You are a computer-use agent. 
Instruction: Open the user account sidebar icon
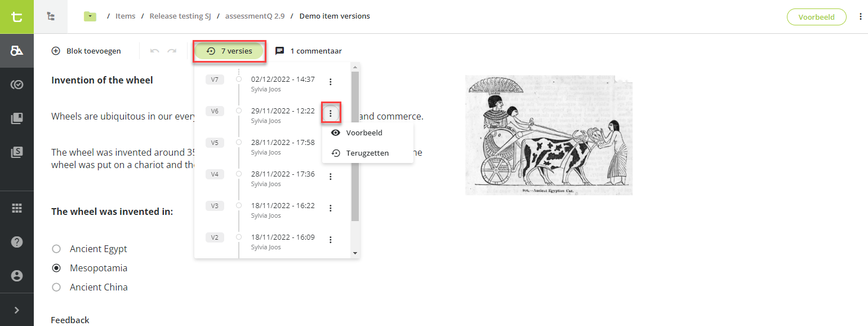pos(17,276)
